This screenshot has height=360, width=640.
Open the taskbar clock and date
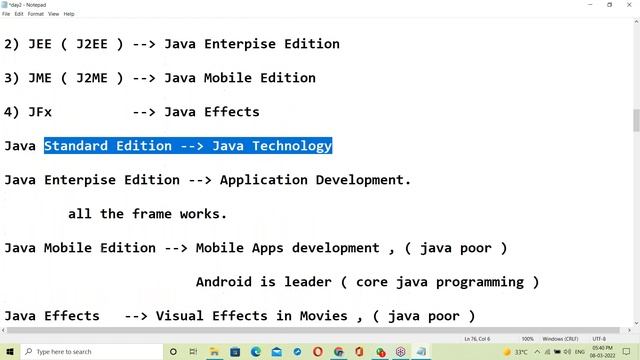click(602, 351)
